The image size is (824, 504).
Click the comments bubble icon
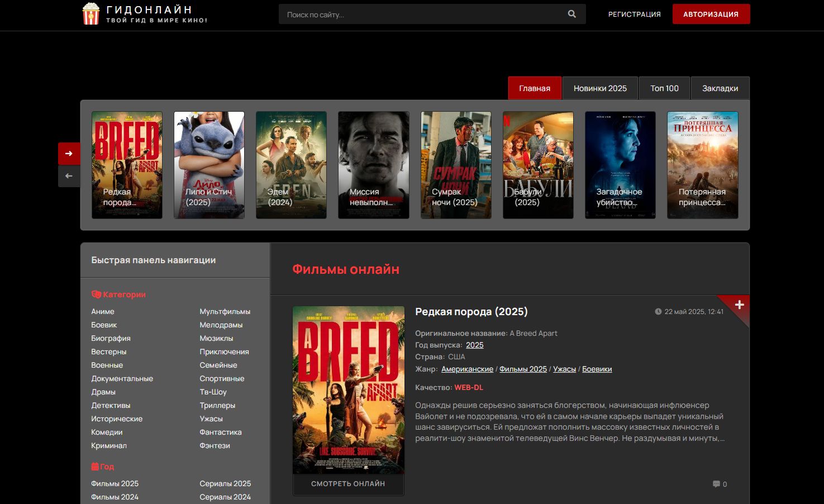tap(716, 484)
